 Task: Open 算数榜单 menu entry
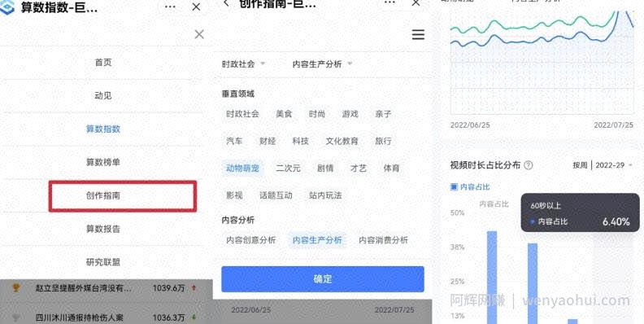click(103, 163)
